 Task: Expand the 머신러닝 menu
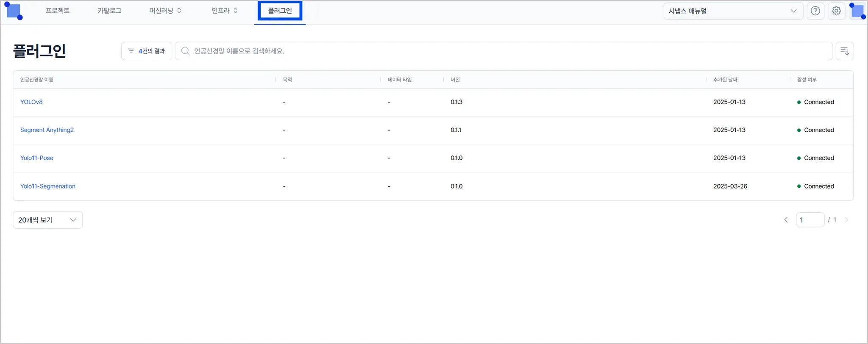tap(165, 11)
